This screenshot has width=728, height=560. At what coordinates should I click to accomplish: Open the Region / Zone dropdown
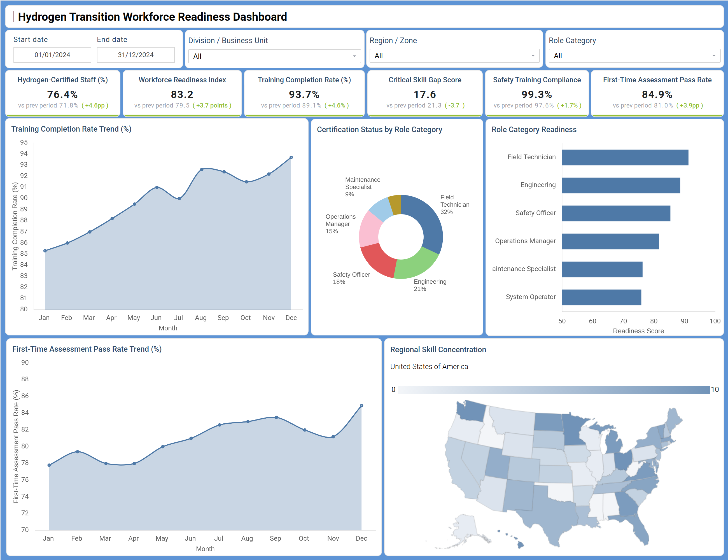(454, 56)
